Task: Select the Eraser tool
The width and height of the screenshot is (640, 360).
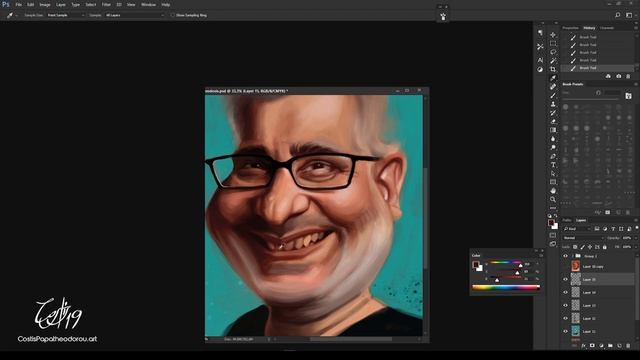Action: 553,121
